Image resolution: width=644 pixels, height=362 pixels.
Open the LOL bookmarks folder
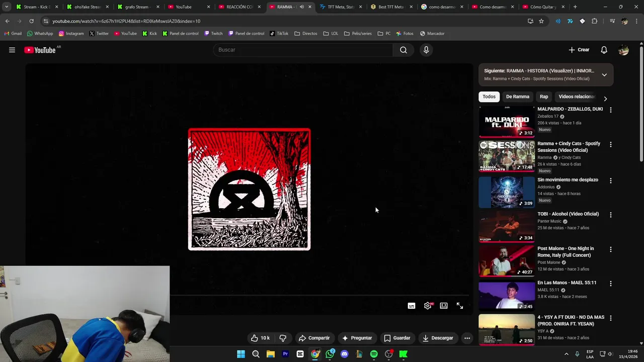(x=331, y=34)
